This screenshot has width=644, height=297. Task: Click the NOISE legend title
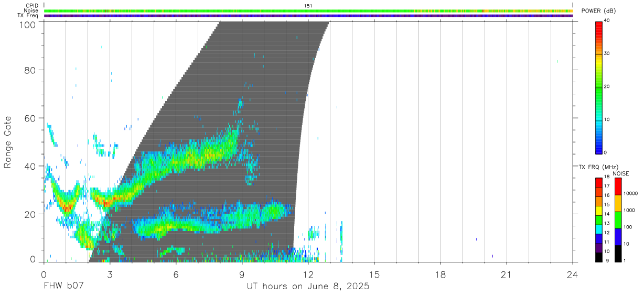(621, 173)
